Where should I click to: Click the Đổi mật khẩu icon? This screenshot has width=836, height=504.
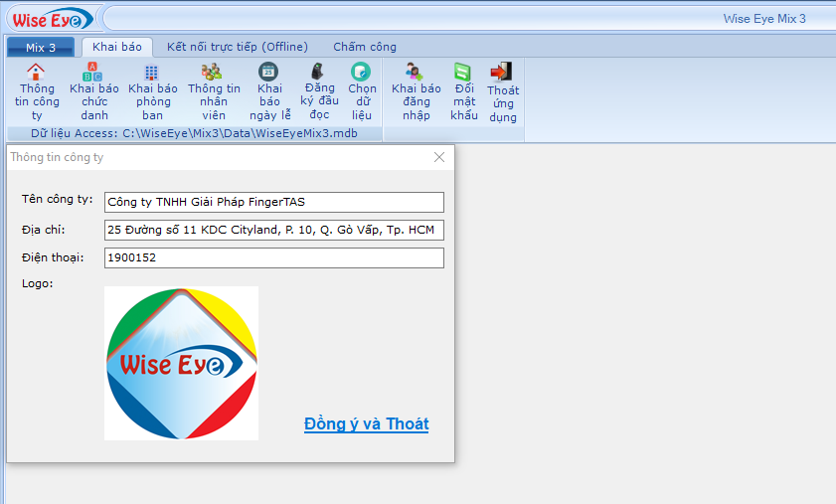click(x=463, y=73)
